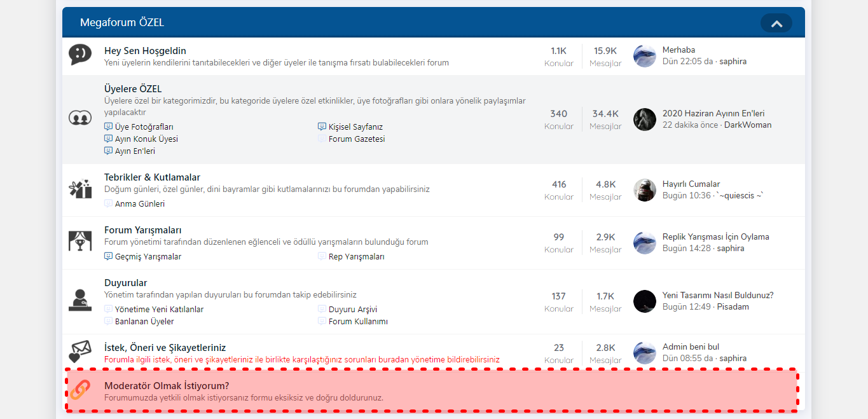Open latest thread Admin beni bul

pos(691,347)
